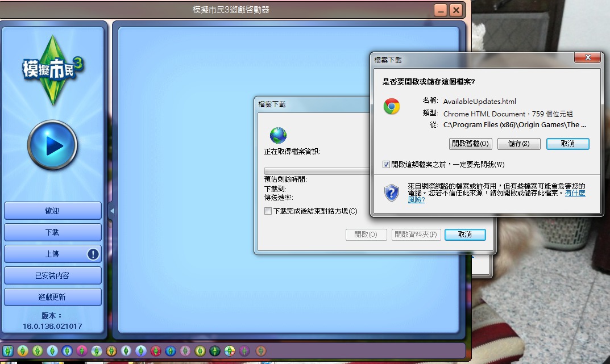Click 取消 in the open-or-save file dialog
This screenshot has width=610, height=364.
click(x=567, y=144)
